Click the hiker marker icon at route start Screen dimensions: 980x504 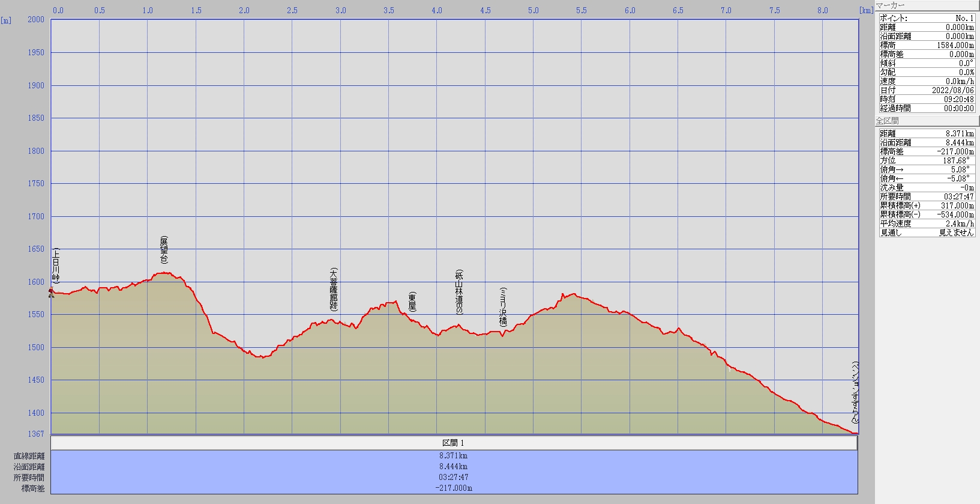tap(51, 293)
